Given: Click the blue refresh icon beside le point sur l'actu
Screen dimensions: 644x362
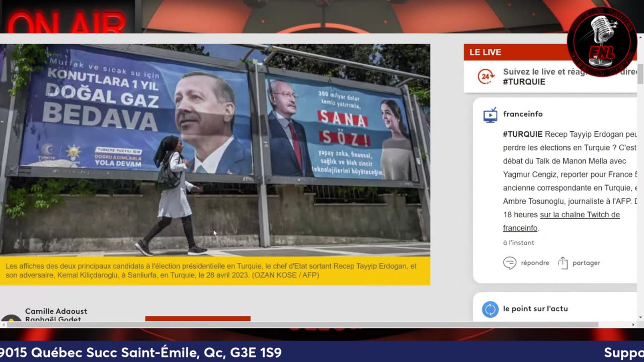Looking at the screenshot, I should [x=490, y=309].
